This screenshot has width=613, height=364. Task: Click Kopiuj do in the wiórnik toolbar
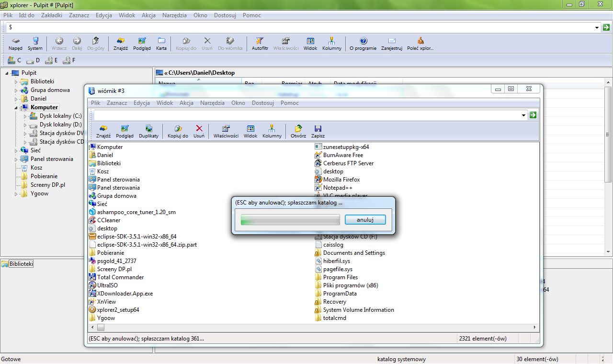coord(178,132)
